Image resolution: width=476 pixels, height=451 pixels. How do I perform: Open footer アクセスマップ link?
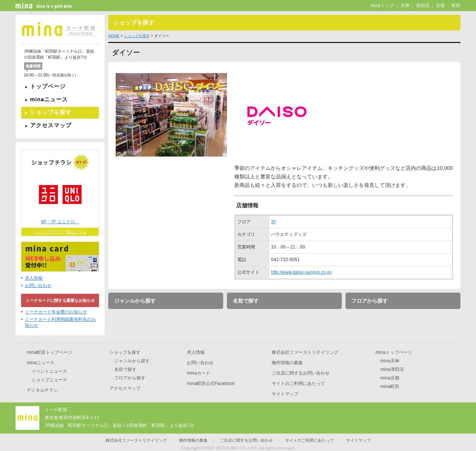[x=125, y=388]
